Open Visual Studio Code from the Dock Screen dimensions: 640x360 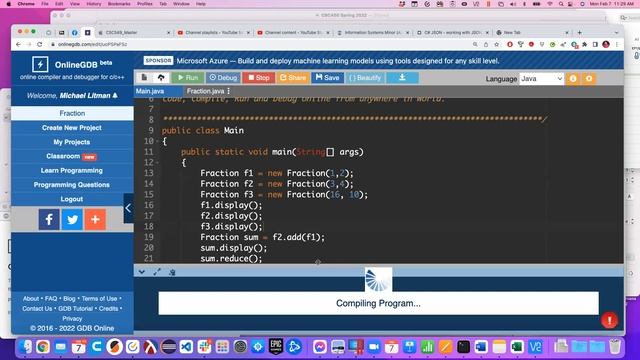coord(187,347)
